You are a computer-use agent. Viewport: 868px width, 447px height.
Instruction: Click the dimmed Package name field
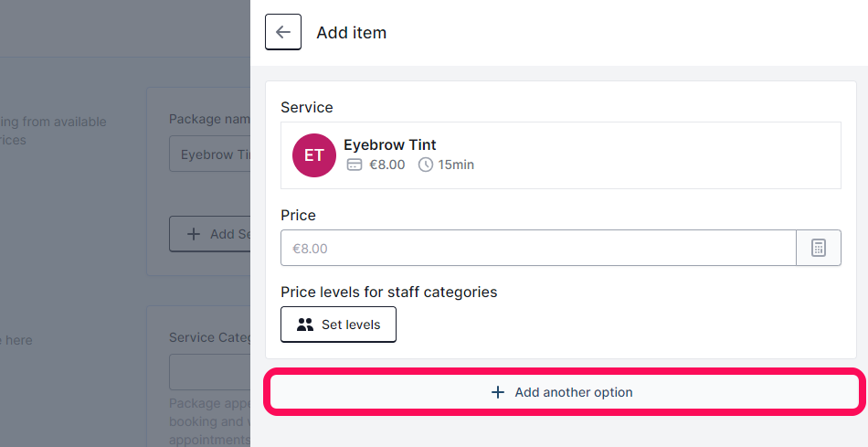point(210,154)
